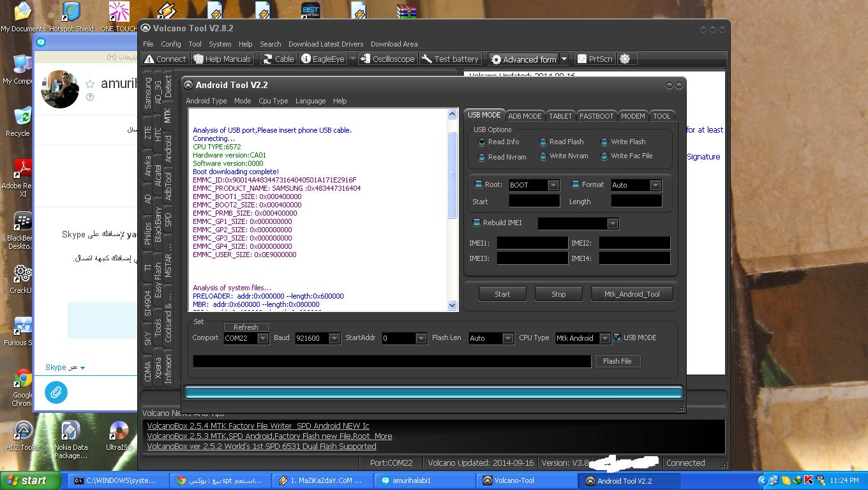Open the Advanced form button
Viewport: 868px width, 490px height.
pos(524,59)
